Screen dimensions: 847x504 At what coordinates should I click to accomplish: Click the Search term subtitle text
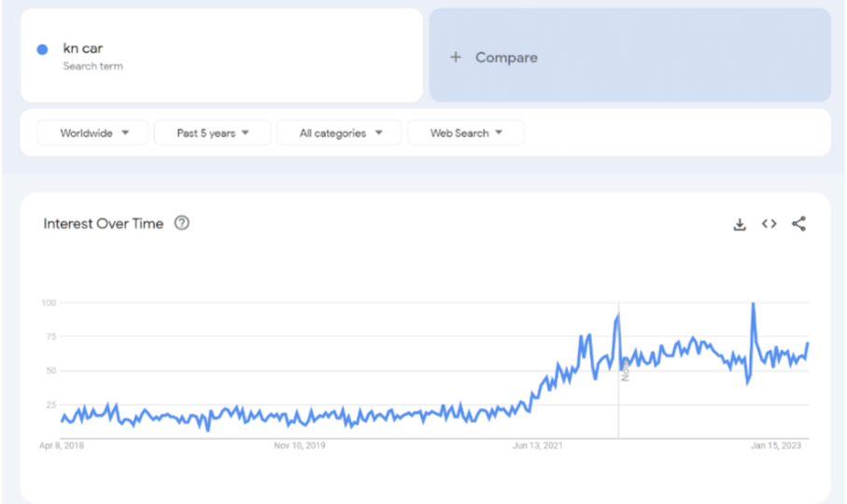[92, 66]
